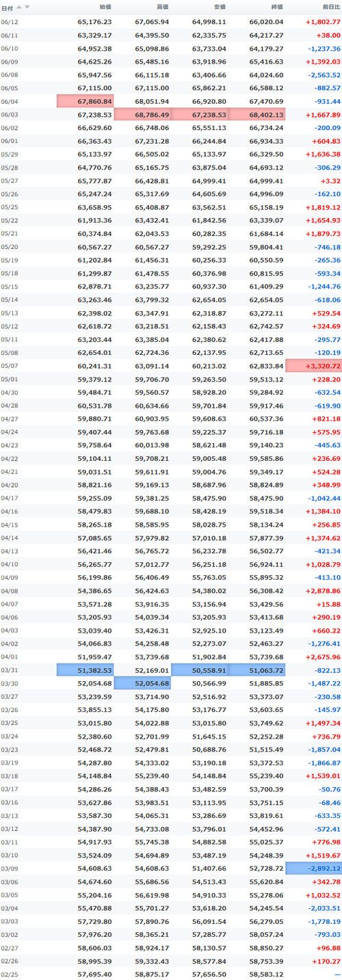The width and height of the screenshot is (342, 980).
Task: Select the 04/27 date cell
Action: point(10,419)
